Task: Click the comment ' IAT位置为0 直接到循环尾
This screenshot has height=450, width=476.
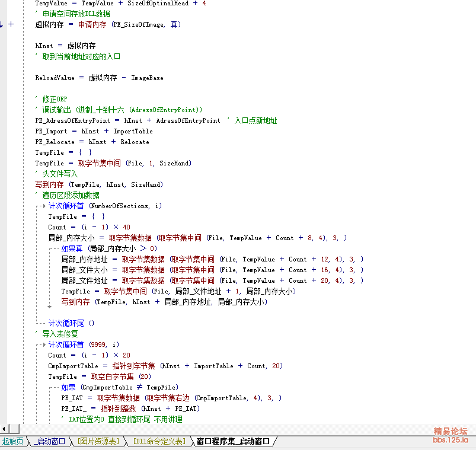Action: pos(122,419)
